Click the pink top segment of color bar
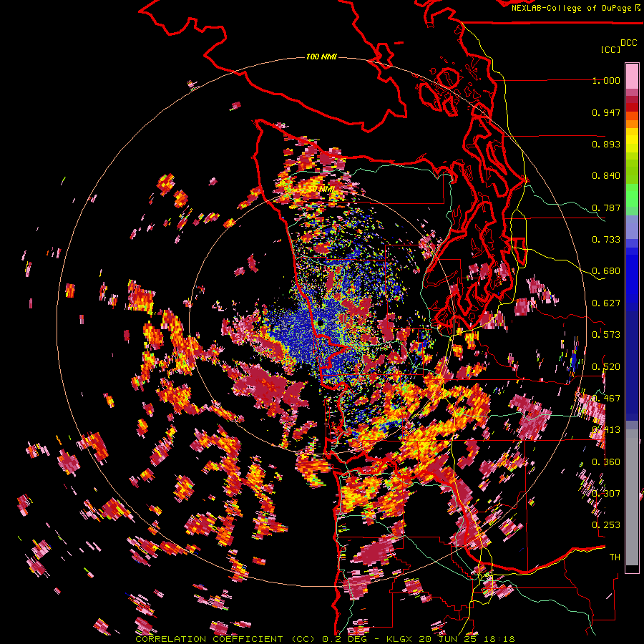644x644 pixels. click(x=632, y=76)
